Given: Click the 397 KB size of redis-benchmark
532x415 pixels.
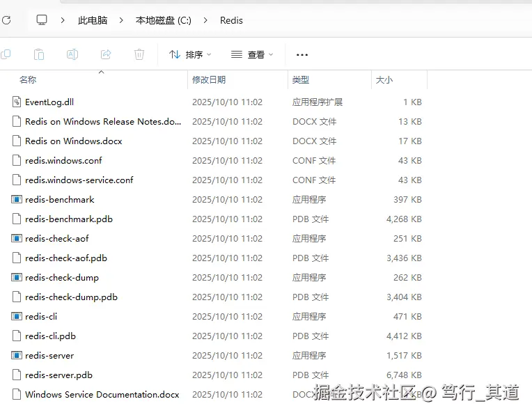Looking at the screenshot, I should tap(407, 200).
